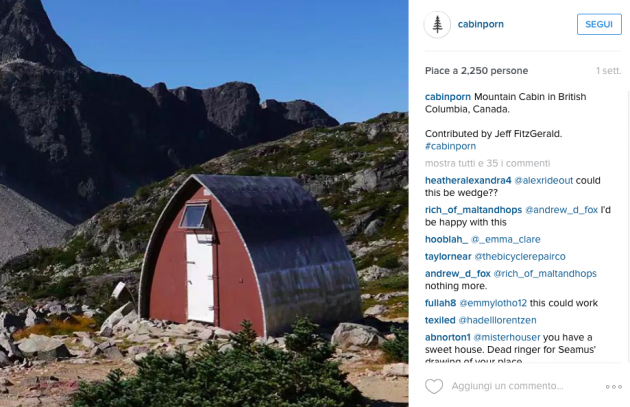The image size is (630, 407).
Task: Open the @andrew_d_fox mention link
Action: click(561, 210)
